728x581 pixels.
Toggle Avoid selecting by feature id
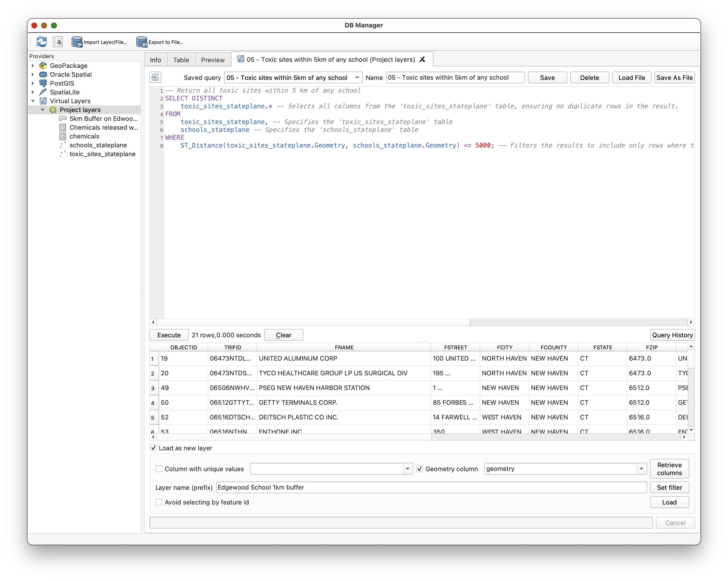[159, 502]
